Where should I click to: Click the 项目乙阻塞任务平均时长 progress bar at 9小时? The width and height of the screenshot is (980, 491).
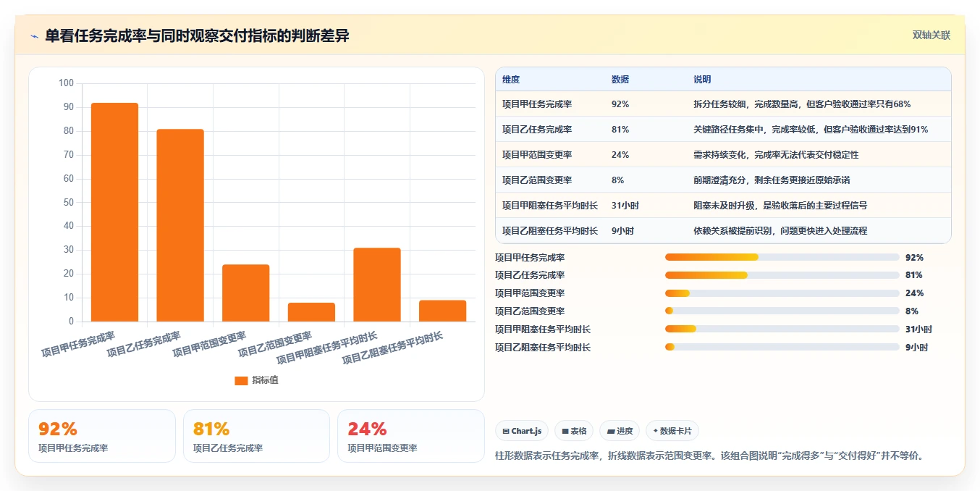782,348
